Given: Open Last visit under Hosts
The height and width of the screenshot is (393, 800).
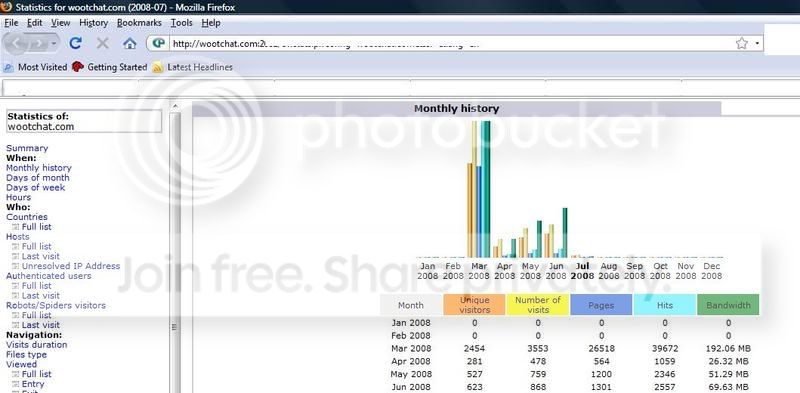Looking at the screenshot, I should [40, 256].
